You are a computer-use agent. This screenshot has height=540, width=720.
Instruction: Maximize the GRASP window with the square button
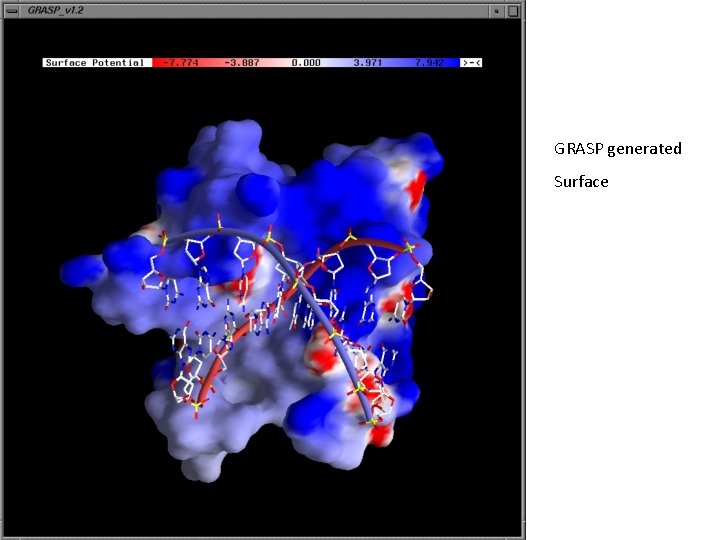point(513,11)
